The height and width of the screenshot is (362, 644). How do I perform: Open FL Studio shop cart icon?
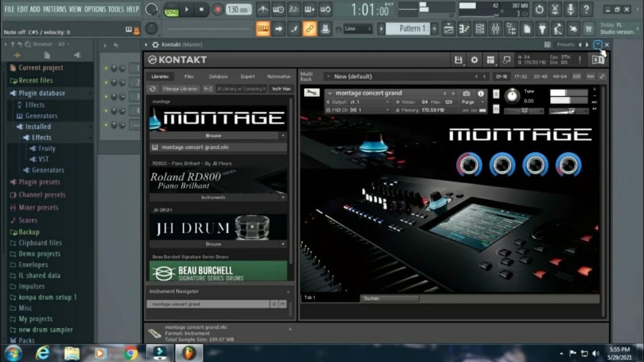588,29
